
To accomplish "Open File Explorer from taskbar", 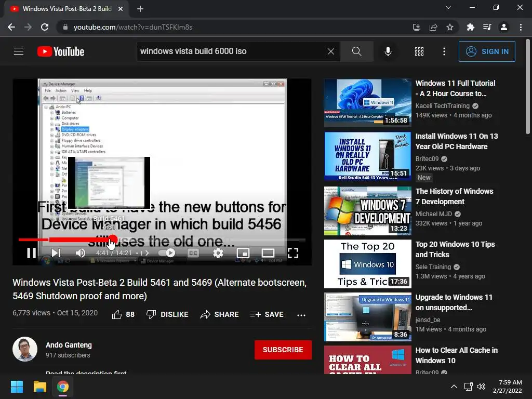I will click(x=39, y=387).
